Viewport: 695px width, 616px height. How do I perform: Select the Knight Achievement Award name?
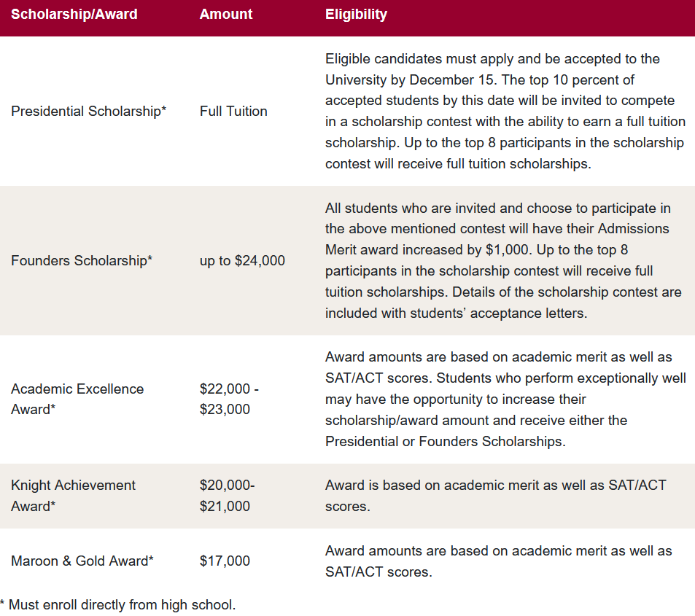coord(73,496)
